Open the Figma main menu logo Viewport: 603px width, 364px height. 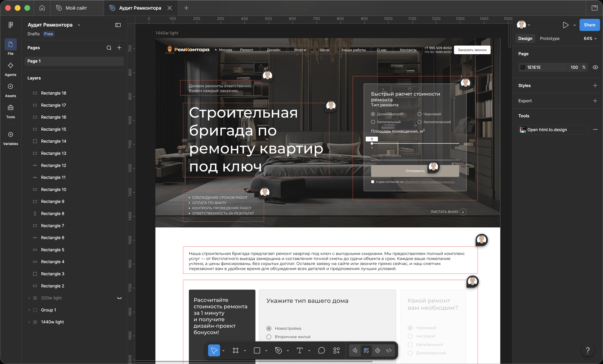point(10,25)
